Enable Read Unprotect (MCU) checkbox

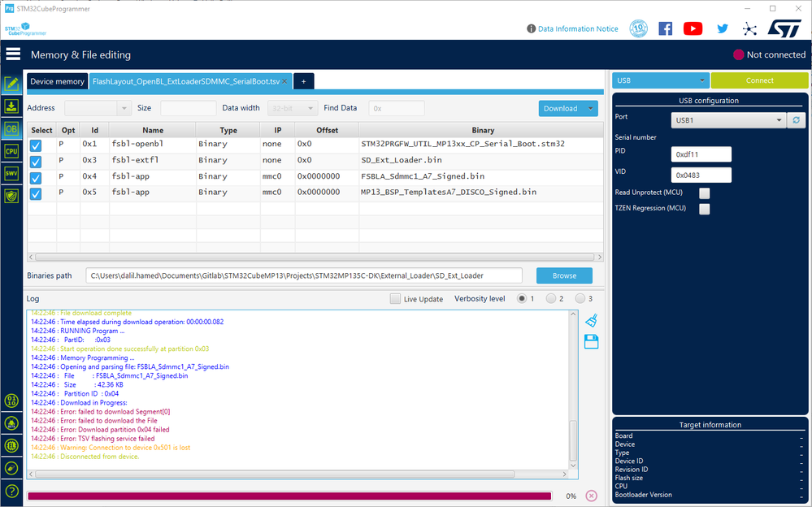pos(704,193)
